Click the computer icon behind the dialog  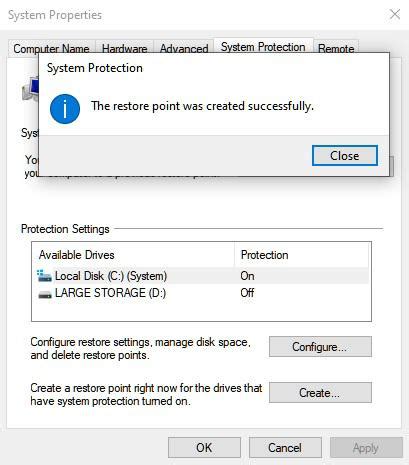pyautogui.click(x=31, y=89)
